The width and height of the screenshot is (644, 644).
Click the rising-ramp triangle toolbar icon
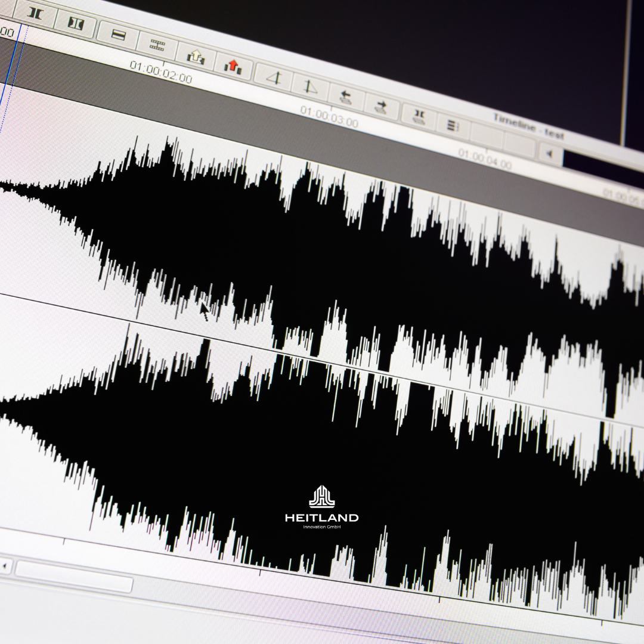[274, 77]
